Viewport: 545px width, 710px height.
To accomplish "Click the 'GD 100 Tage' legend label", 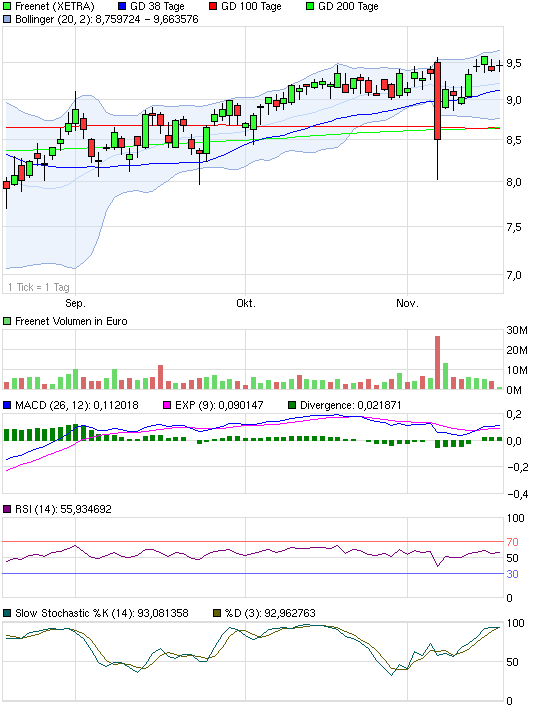I will click(251, 6).
